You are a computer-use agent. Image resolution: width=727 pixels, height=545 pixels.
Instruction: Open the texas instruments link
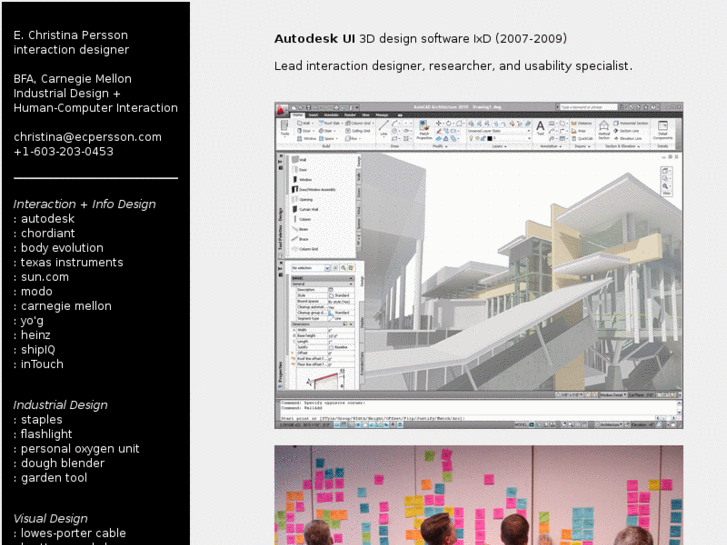72,263
